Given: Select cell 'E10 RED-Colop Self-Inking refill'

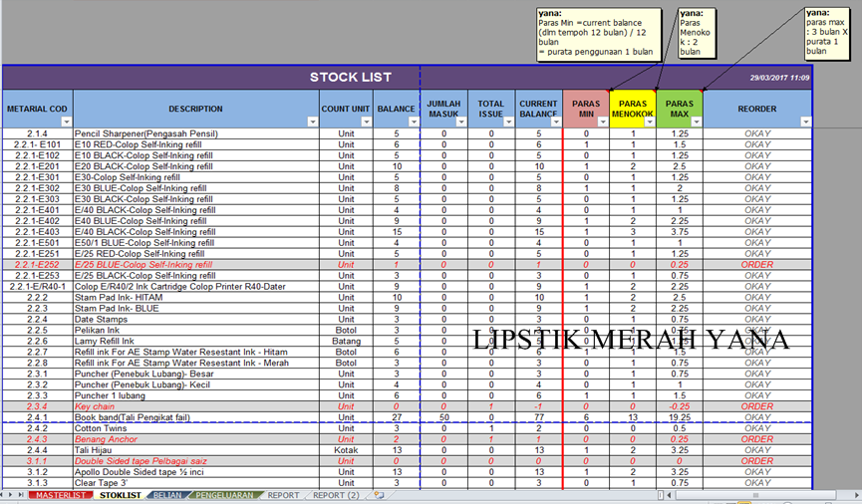Looking at the screenshot, I should pos(195,144).
